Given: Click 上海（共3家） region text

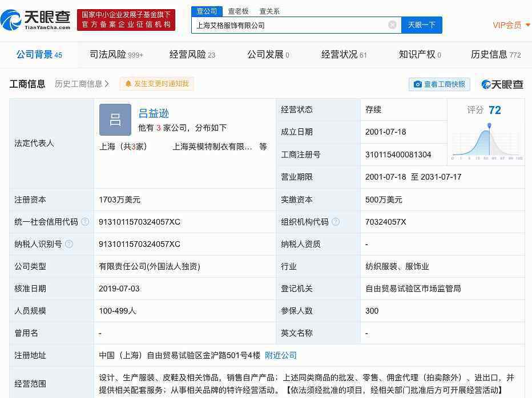Looking at the screenshot, I should [123, 147].
